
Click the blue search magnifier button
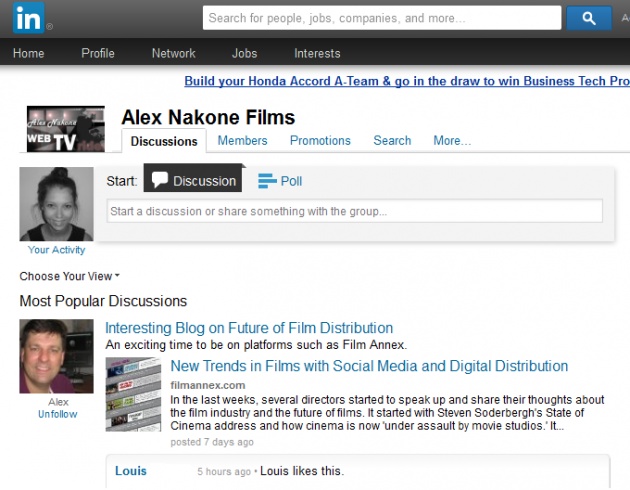tap(589, 18)
